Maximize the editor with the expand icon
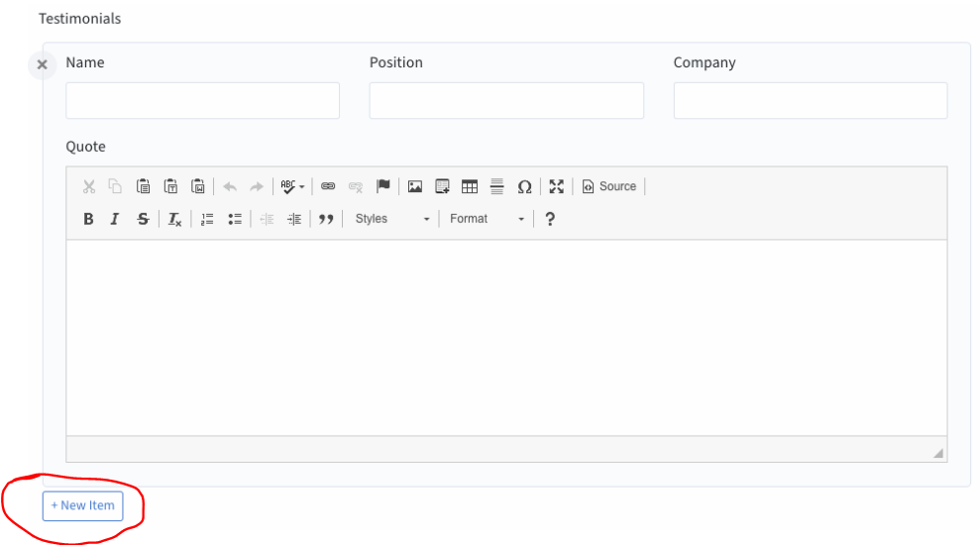This screenshot has height=545, width=980. (556, 186)
